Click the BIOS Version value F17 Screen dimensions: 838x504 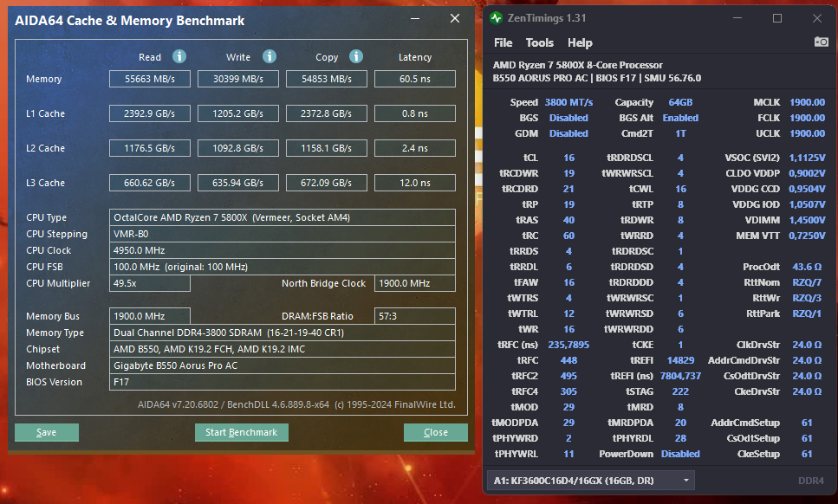click(283, 382)
